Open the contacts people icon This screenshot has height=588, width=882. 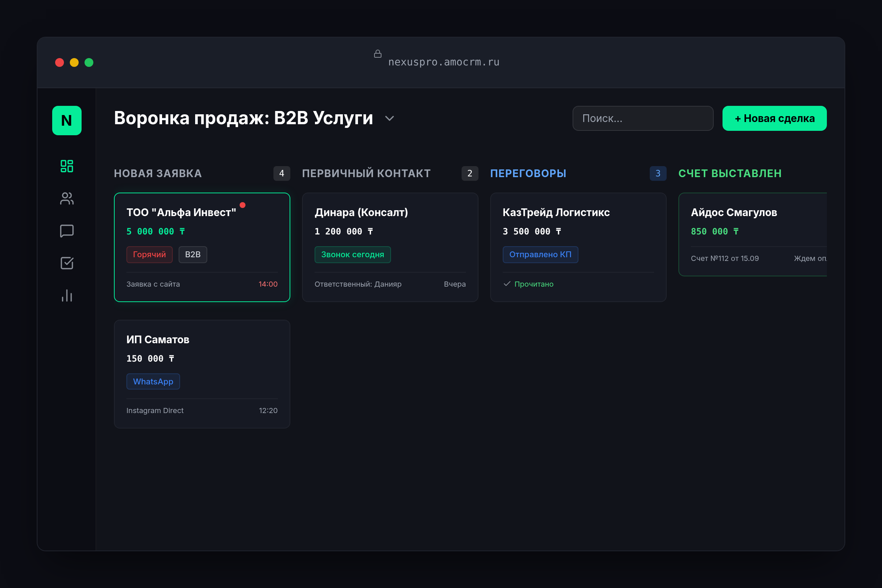pyautogui.click(x=67, y=198)
